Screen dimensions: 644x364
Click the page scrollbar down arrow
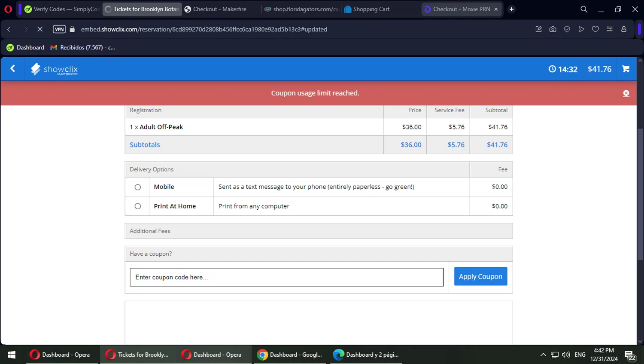click(640, 342)
